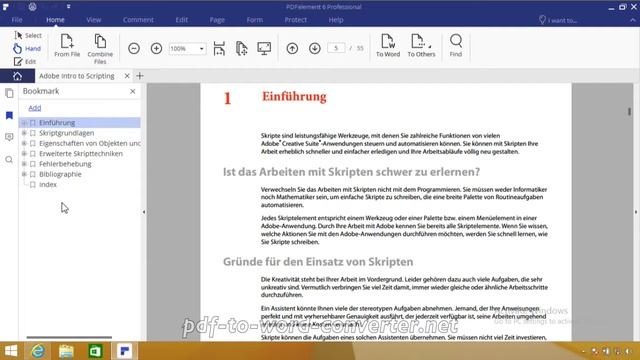Zoom out with the minus icon
The image size is (640, 360).
(x=134, y=49)
